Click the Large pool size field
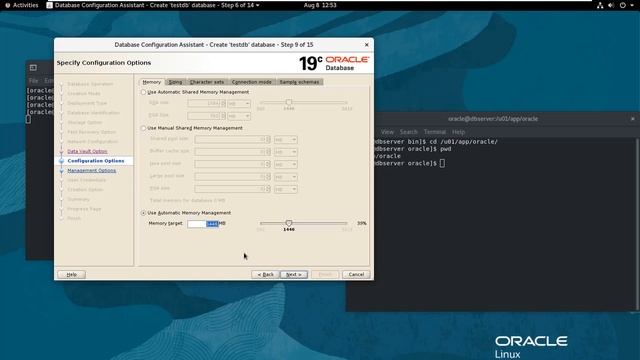The height and width of the screenshot is (360, 640). point(230,177)
